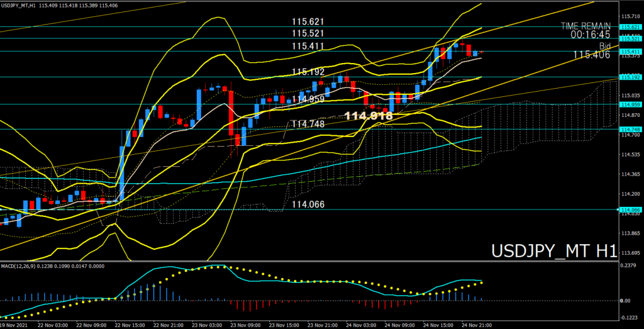Click the -0.1223 MACD axis value
This screenshot has width=644, height=329.
pyautogui.click(x=630, y=318)
